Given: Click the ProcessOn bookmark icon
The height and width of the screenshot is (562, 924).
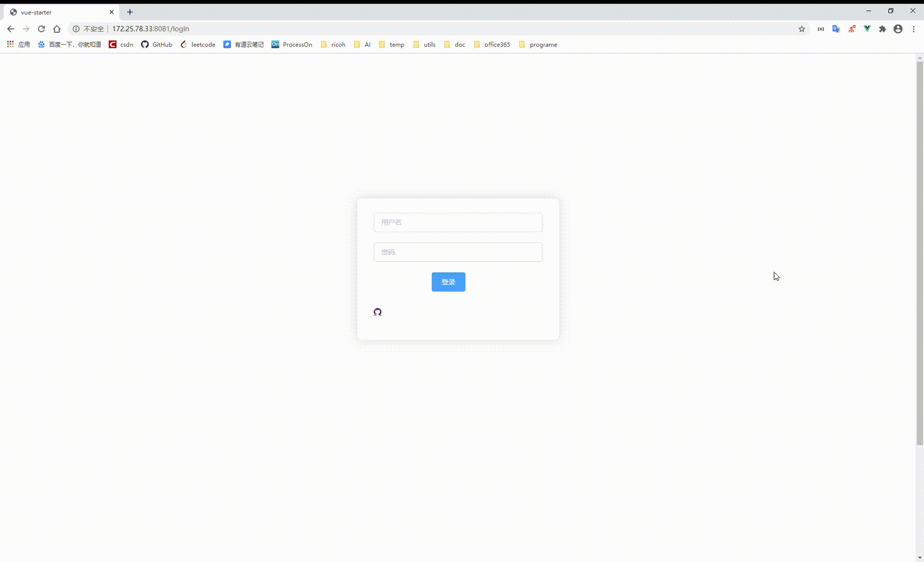Looking at the screenshot, I should click(x=291, y=44).
